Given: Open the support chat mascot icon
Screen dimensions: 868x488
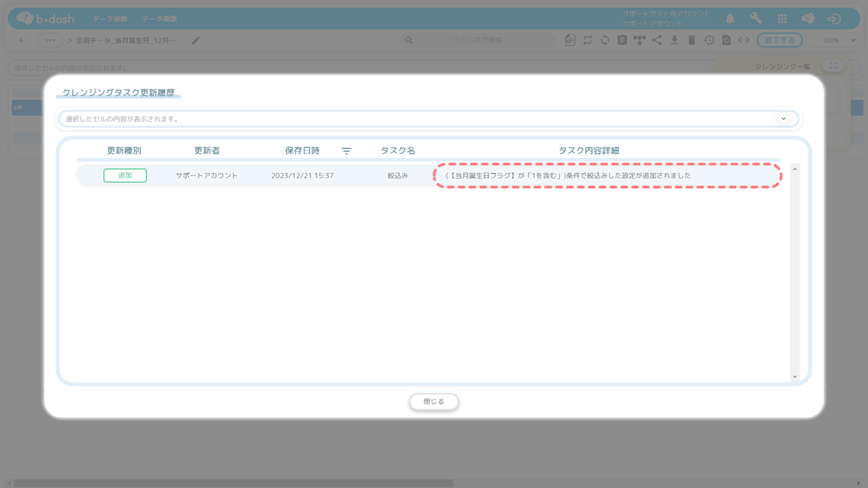Looking at the screenshot, I should pyautogui.click(x=808, y=19).
